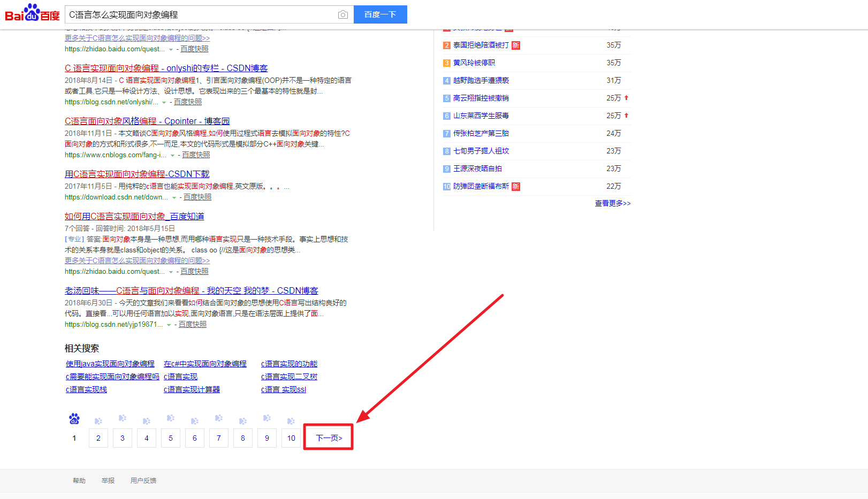
Task: Click paw icon above page 10
Action: 291,421
